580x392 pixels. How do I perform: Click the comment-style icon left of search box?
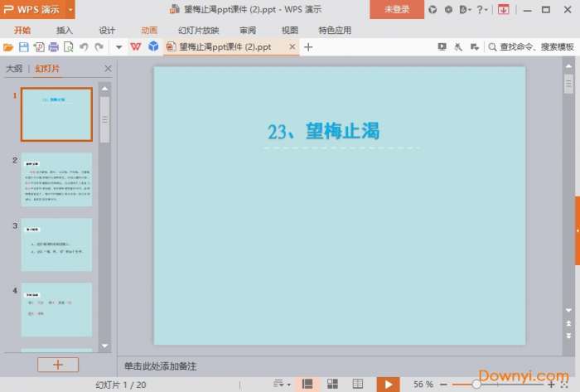pyautogui.click(x=474, y=47)
